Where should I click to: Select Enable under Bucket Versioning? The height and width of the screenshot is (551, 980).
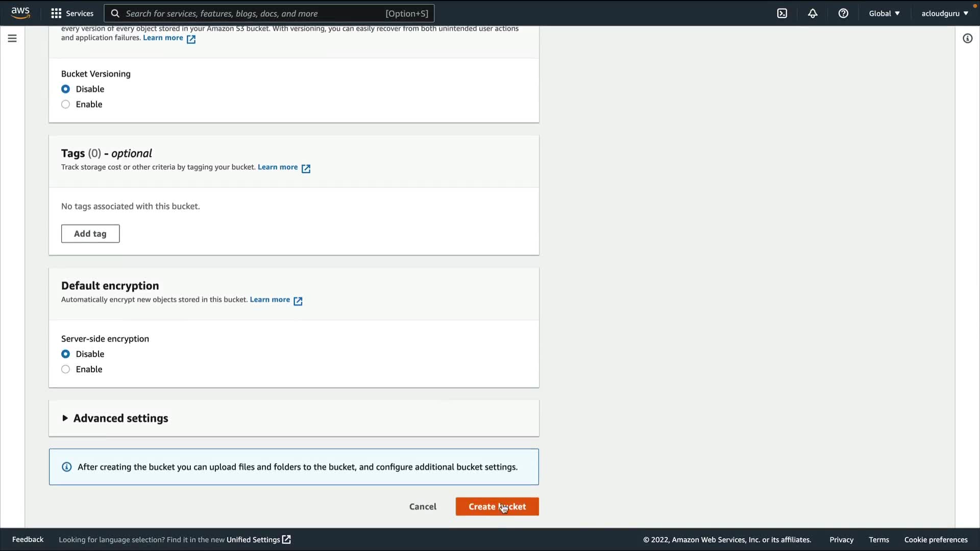tap(66, 104)
